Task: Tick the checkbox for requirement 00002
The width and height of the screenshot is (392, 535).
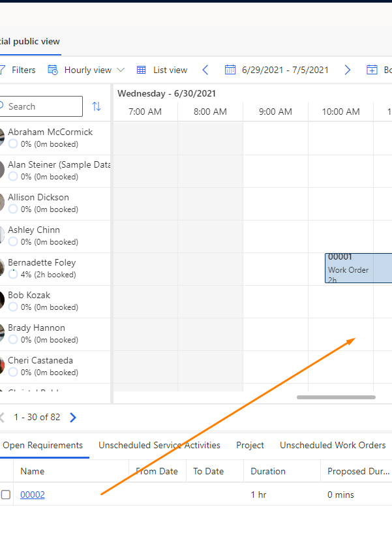Action: (x=6, y=495)
